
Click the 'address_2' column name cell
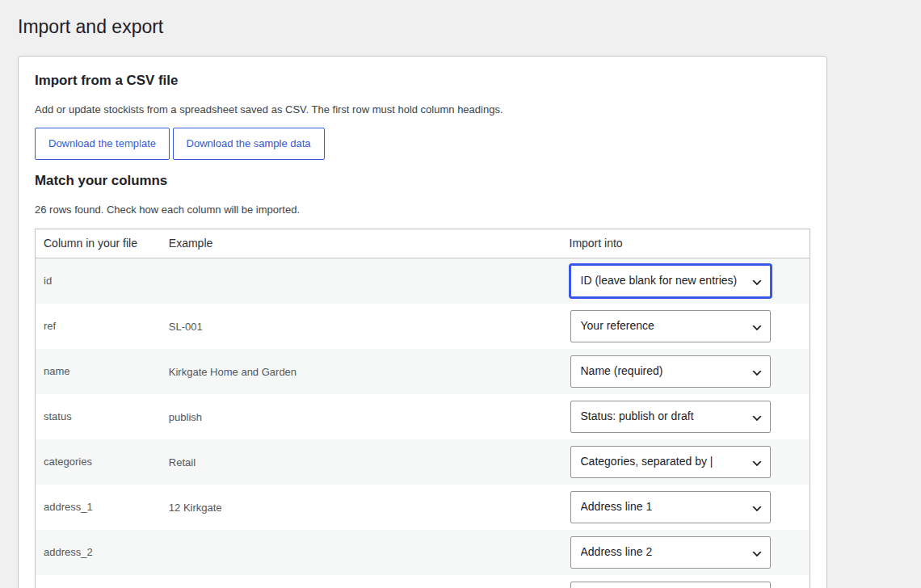pyautogui.click(x=68, y=552)
